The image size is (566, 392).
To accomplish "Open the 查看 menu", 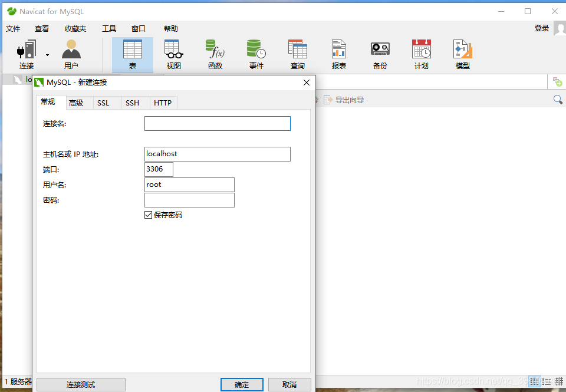I will (42, 28).
